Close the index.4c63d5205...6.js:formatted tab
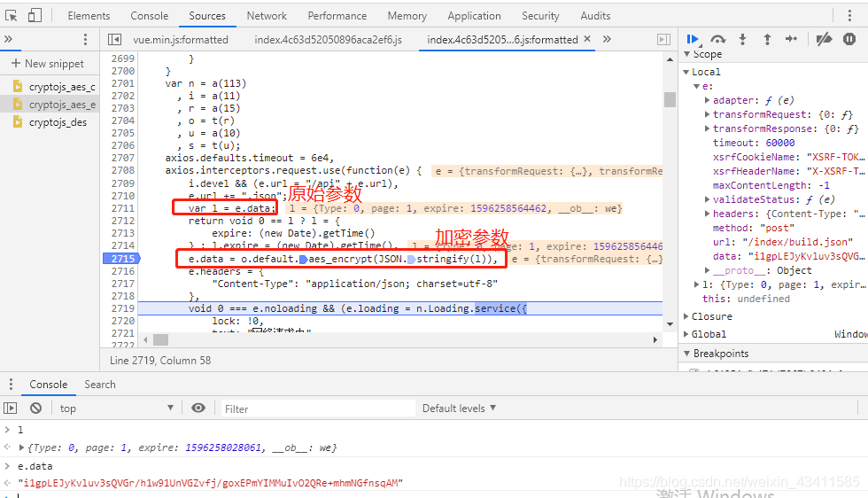Image resolution: width=868 pixels, height=498 pixels. [x=587, y=39]
